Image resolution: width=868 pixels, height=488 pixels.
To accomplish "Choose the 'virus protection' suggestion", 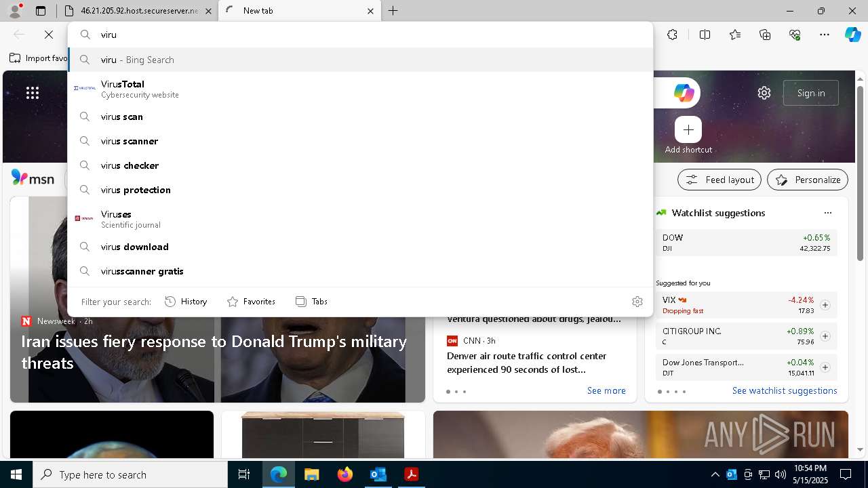I will 360,190.
